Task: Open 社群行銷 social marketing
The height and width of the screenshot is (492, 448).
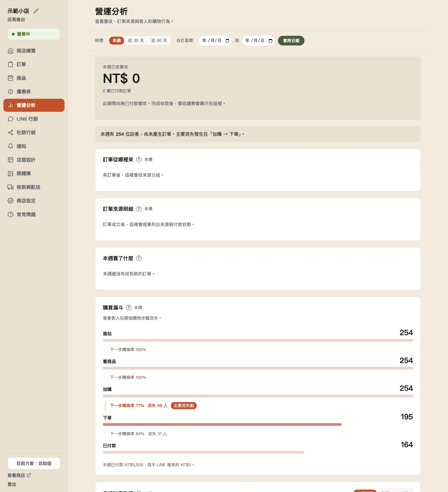Action: click(34, 133)
